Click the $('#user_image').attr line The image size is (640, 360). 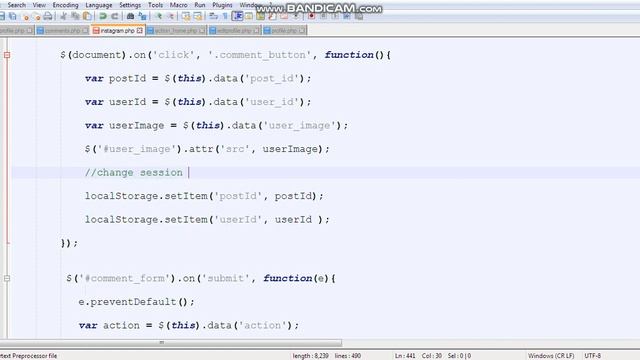pyautogui.click(x=207, y=149)
